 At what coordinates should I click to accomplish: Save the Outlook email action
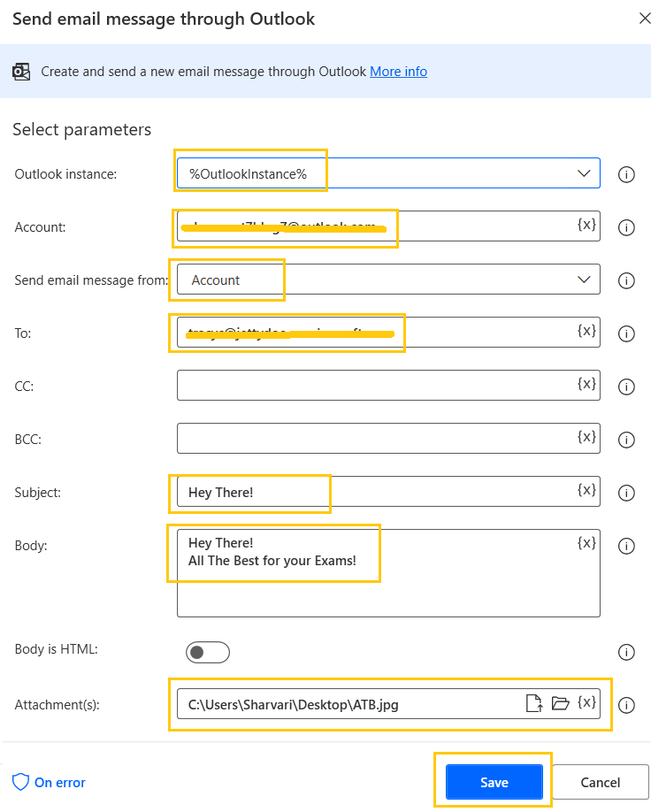(493, 781)
